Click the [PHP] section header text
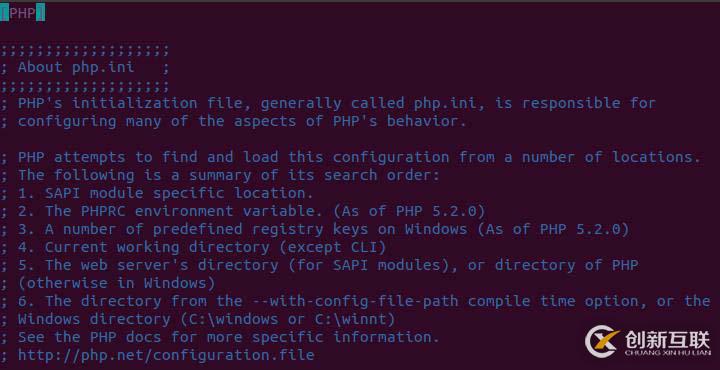Viewport: 720px width, 370px height. pos(22,13)
